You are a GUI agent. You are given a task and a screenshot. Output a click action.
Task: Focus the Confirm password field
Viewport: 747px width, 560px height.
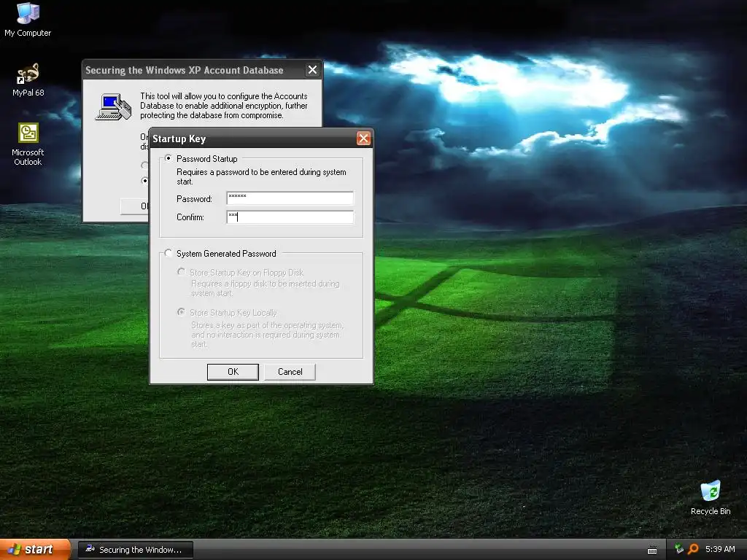click(x=290, y=217)
